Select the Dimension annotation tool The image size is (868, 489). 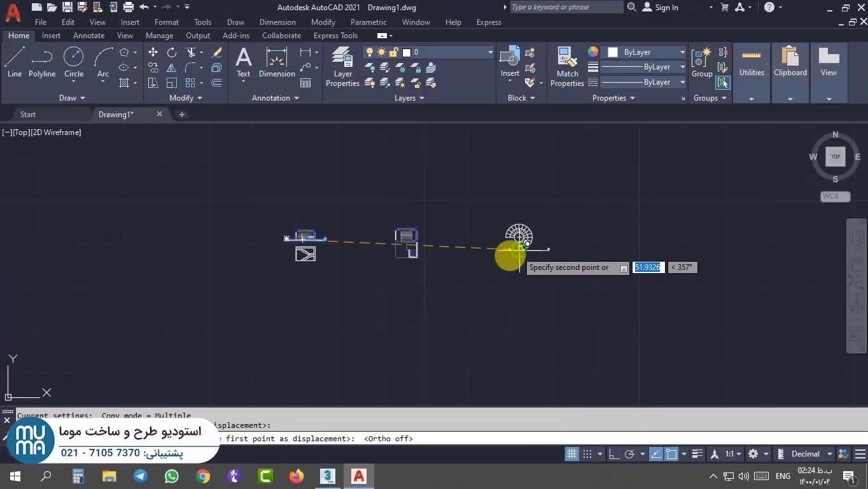(277, 62)
